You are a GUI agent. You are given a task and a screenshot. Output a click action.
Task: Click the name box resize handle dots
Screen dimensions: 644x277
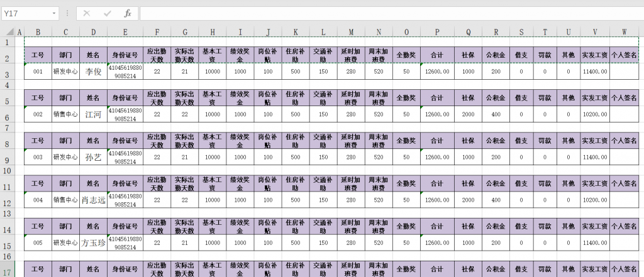pos(68,13)
